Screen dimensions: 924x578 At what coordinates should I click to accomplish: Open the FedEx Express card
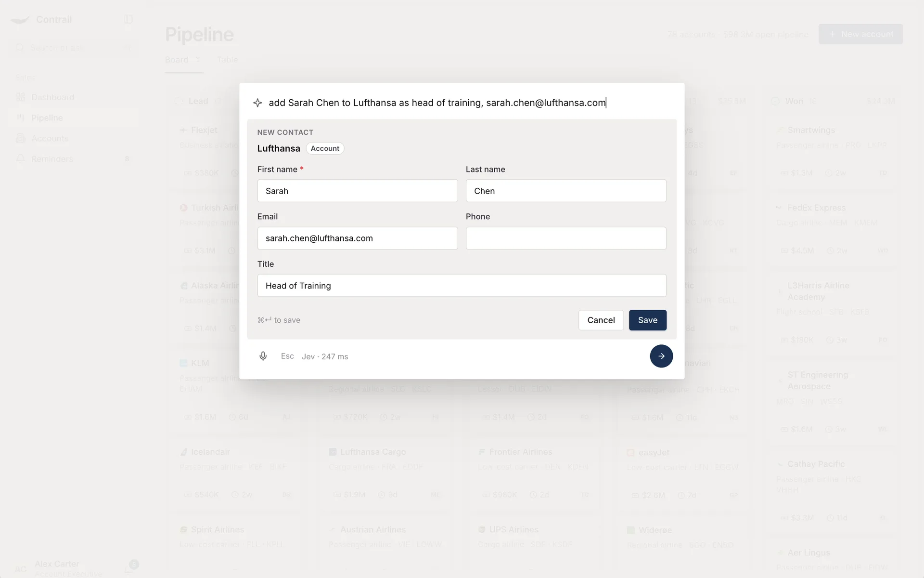(x=832, y=229)
